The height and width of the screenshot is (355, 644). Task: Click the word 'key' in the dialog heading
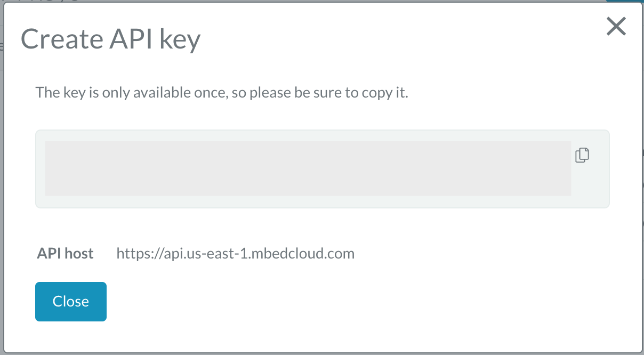pyautogui.click(x=180, y=39)
